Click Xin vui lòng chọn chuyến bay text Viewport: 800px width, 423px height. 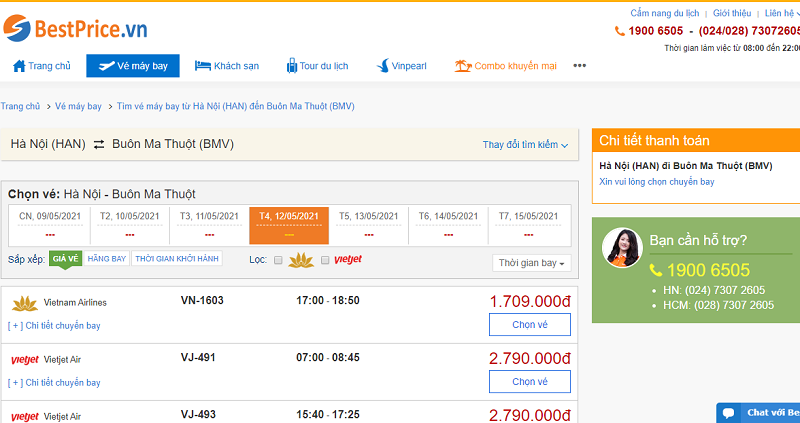657,182
